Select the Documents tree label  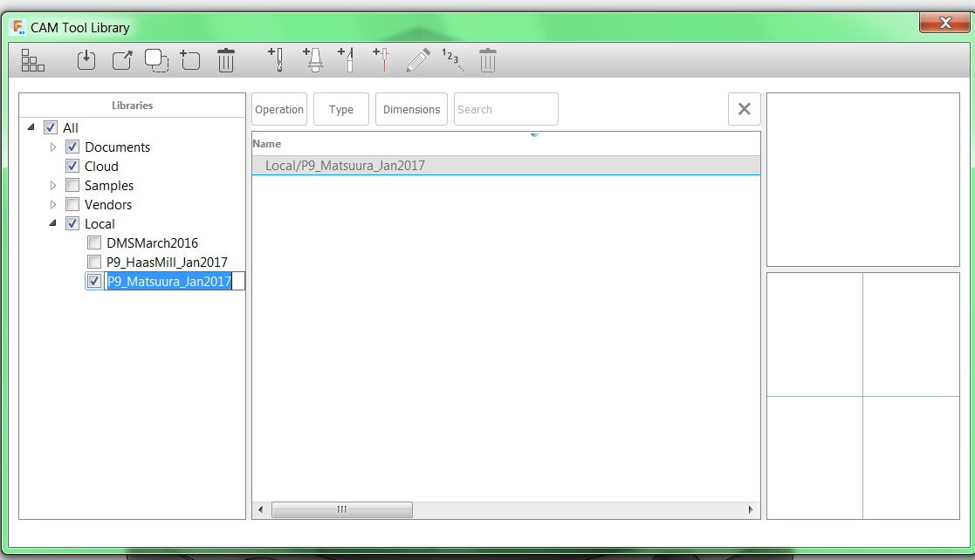(118, 147)
